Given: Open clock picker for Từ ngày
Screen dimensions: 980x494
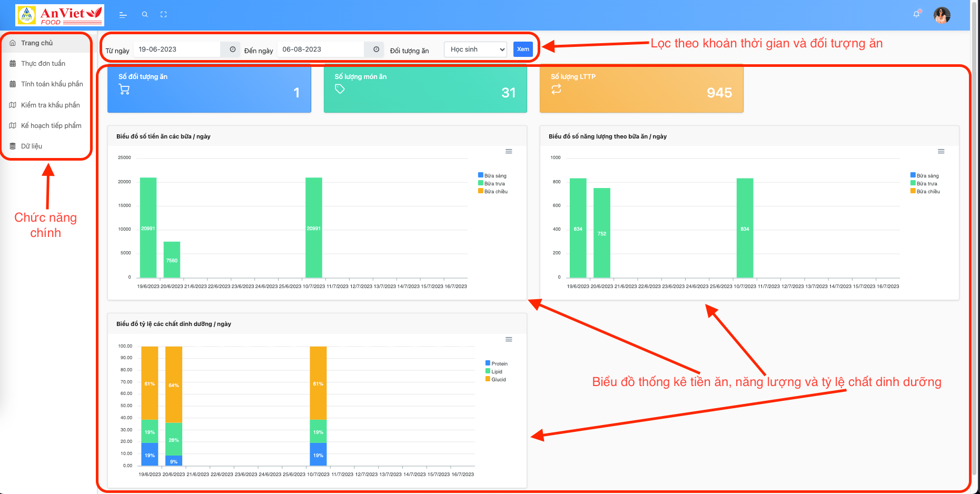Looking at the screenshot, I should click(x=232, y=50).
